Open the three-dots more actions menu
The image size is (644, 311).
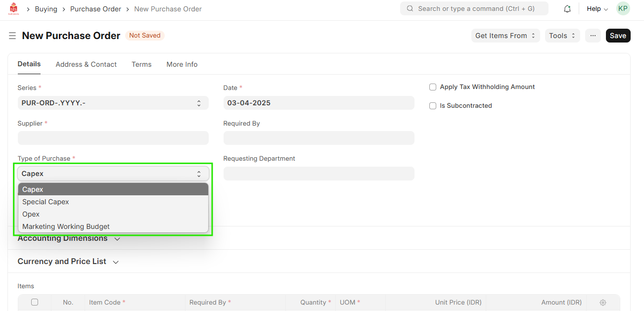pos(593,36)
